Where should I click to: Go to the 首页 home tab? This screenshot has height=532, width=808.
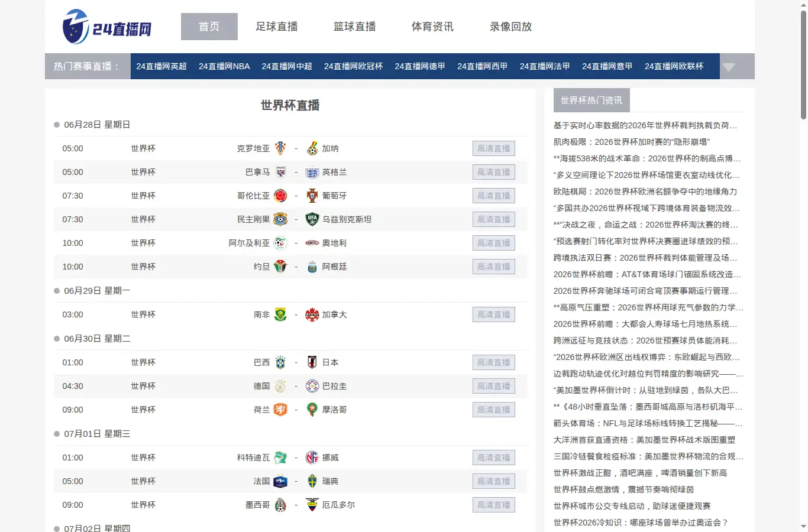pos(209,27)
